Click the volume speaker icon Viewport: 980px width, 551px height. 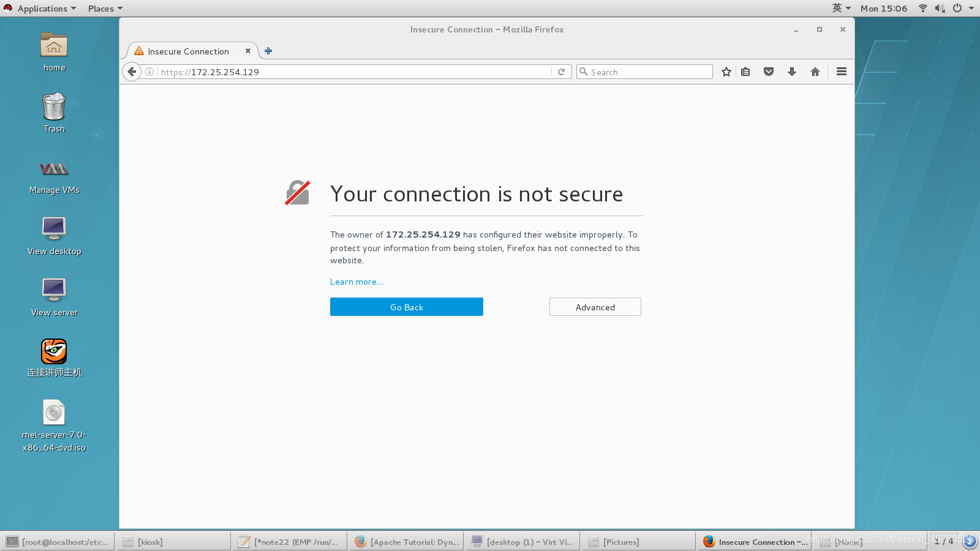click(x=940, y=8)
